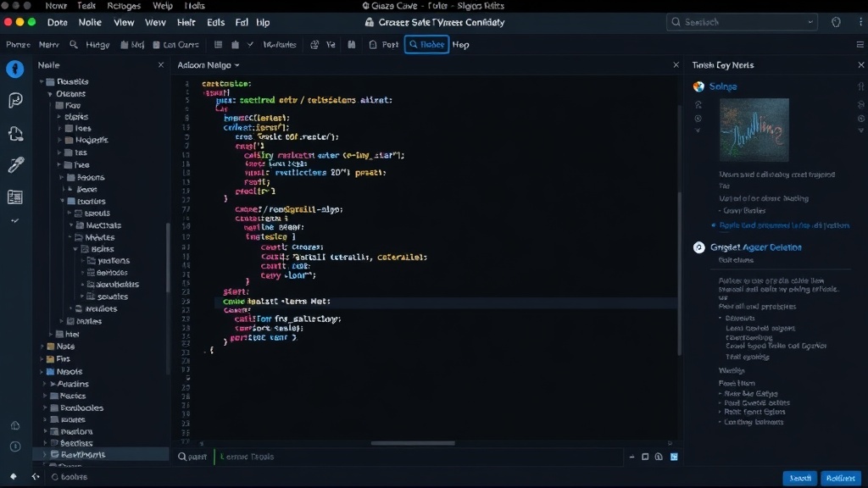Image resolution: width=868 pixels, height=488 pixels.
Task: Click the shield icon beside the search field
Action: [x=836, y=22]
